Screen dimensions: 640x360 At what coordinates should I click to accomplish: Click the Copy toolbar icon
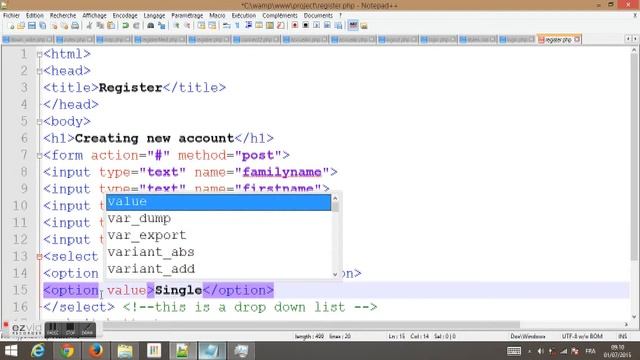100,26
